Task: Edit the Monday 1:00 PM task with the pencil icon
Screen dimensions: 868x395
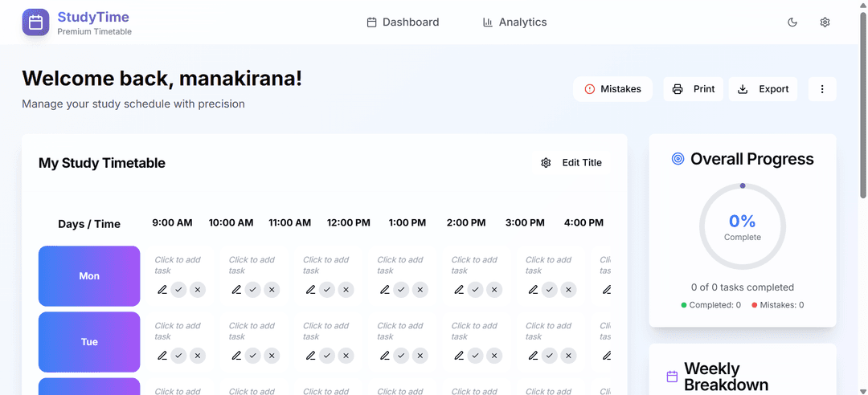Action: (459, 289)
